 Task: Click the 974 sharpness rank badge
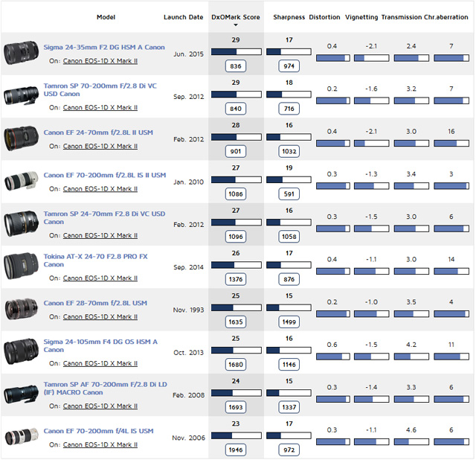(x=289, y=66)
